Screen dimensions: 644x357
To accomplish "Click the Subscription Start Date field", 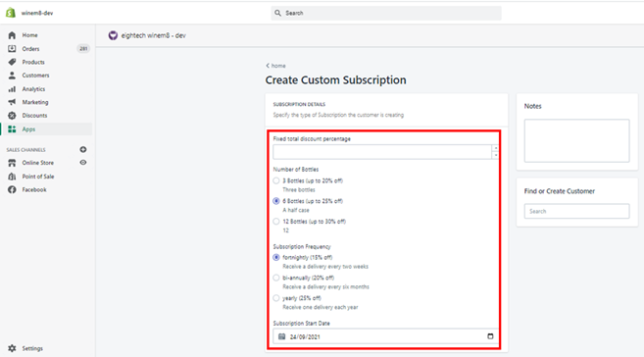I will pyautogui.click(x=386, y=336).
